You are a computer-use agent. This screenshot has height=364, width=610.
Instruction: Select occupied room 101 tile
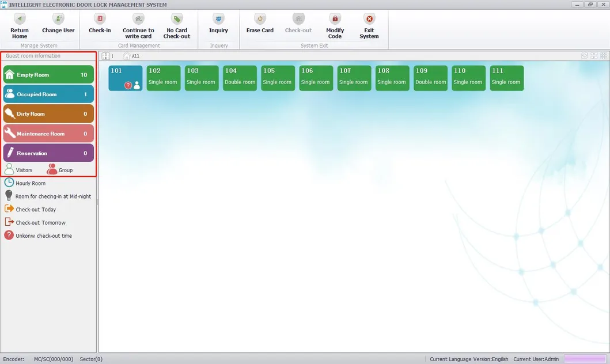click(125, 78)
